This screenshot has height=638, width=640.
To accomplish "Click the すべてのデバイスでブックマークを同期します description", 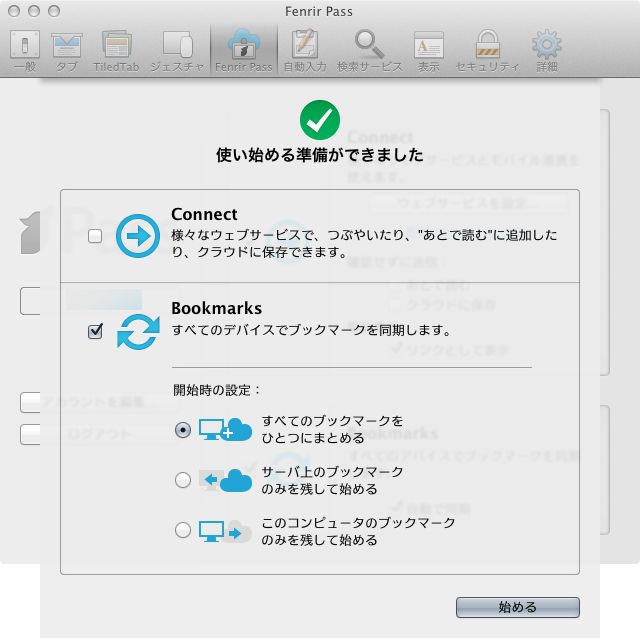I will (311, 330).
